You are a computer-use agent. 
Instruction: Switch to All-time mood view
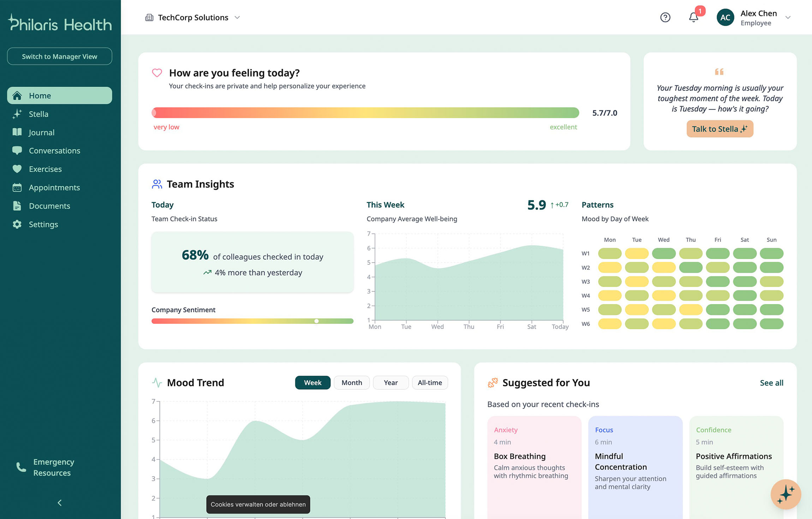[x=430, y=382]
